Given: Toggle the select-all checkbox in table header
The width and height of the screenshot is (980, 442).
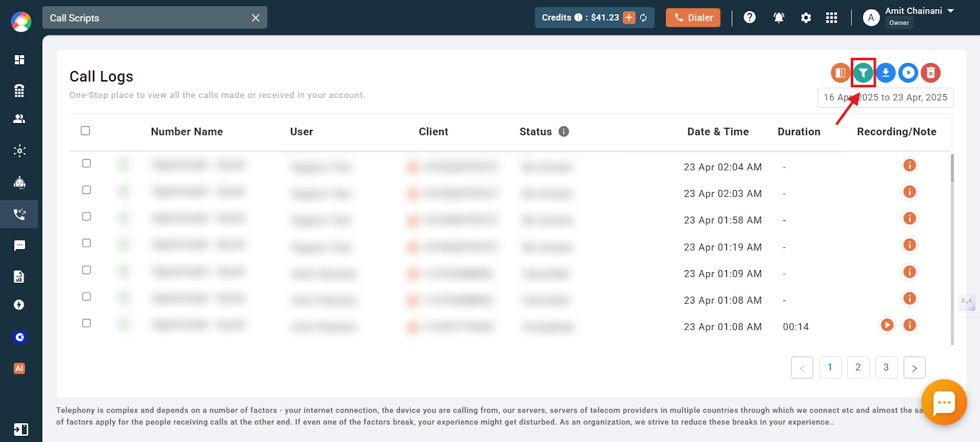Looking at the screenshot, I should point(86,130).
